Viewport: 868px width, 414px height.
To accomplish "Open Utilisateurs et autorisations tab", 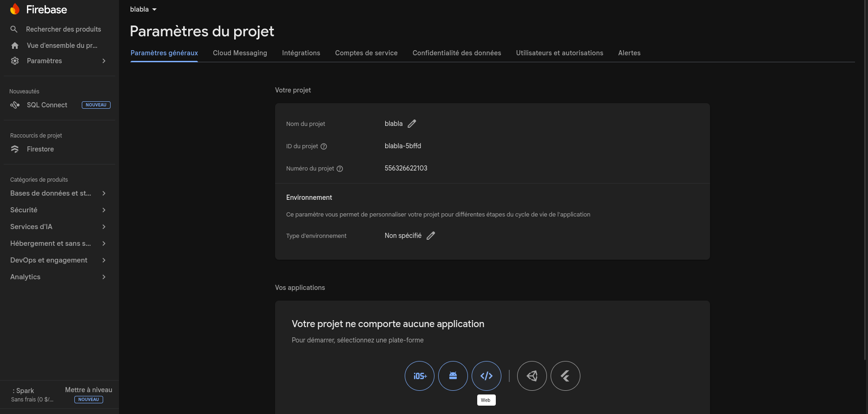I will click(x=559, y=53).
